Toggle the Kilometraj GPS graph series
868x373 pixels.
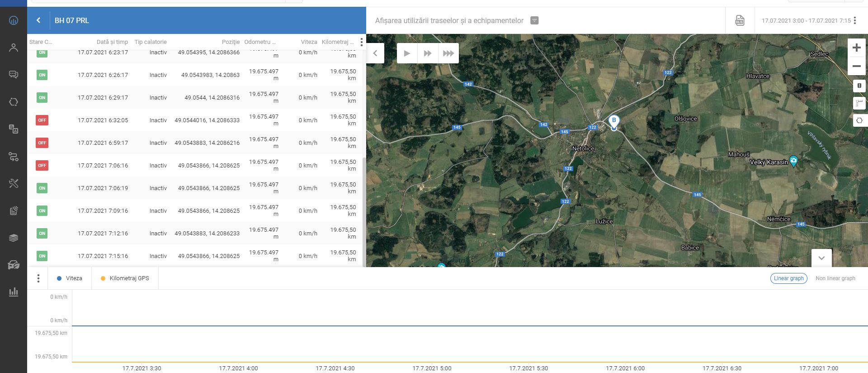[125, 278]
